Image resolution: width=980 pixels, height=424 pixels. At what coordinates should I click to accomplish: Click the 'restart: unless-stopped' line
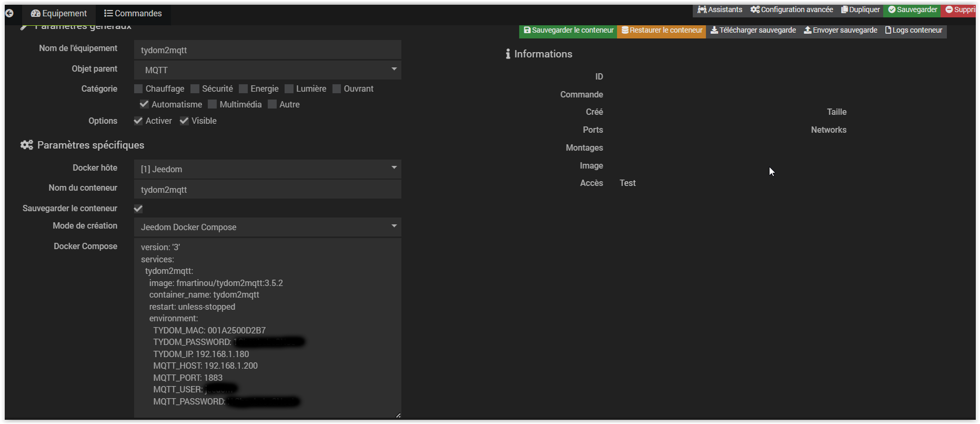coord(192,307)
